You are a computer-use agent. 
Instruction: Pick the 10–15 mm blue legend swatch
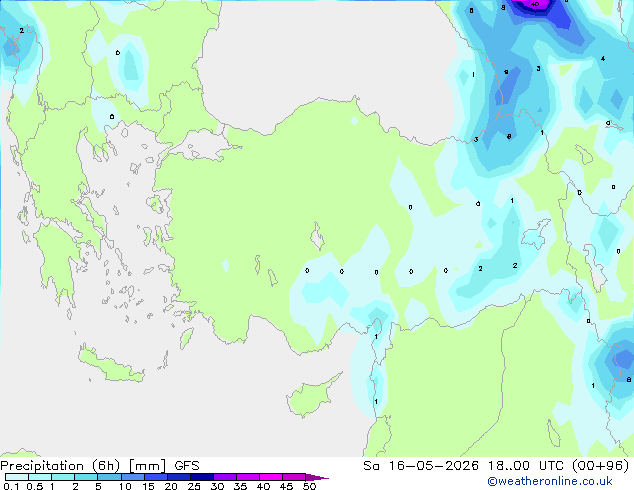[132, 477]
